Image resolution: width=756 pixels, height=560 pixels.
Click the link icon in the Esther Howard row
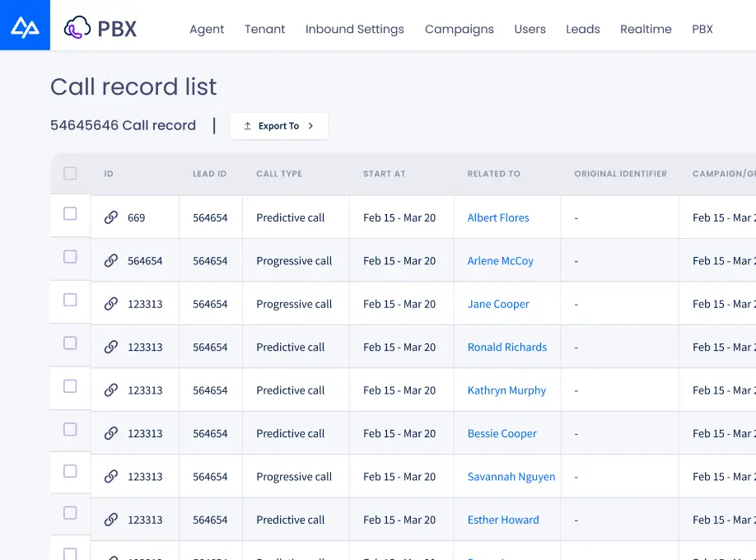111,520
